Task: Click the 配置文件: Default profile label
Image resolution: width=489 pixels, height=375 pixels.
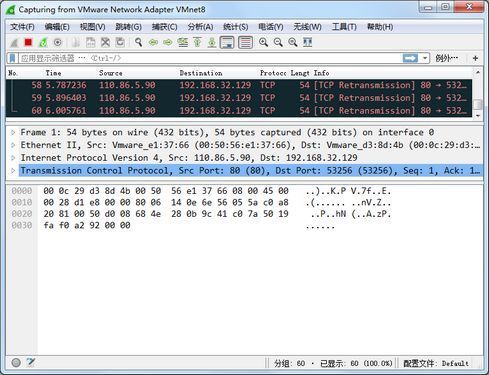Action: coord(436,363)
